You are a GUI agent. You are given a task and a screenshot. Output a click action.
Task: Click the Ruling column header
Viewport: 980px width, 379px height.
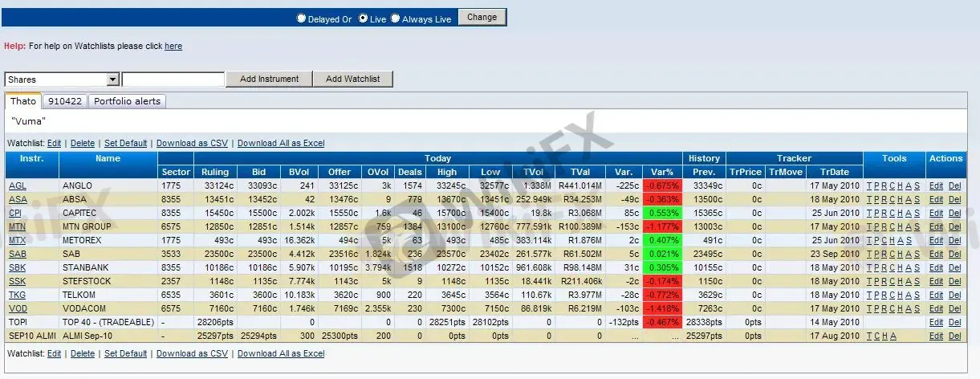tap(215, 172)
